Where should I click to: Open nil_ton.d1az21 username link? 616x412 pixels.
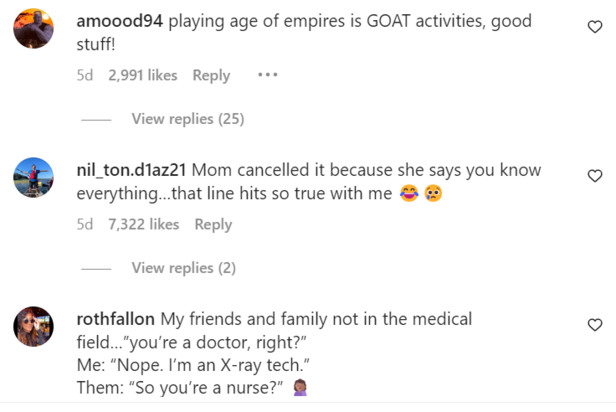pyautogui.click(x=131, y=170)
